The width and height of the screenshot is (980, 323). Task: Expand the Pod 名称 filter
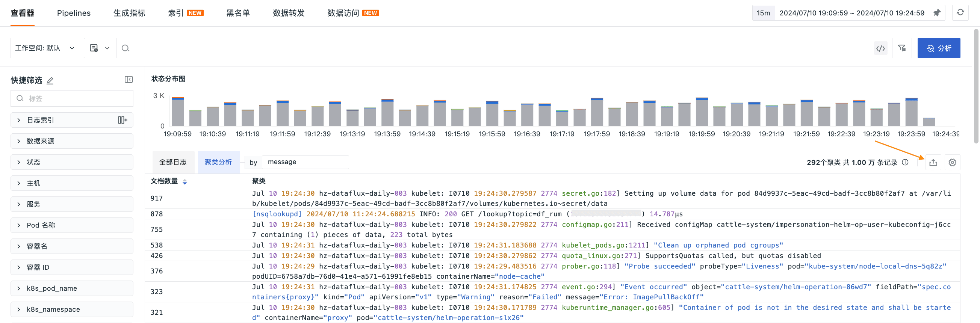pos(72,225)
